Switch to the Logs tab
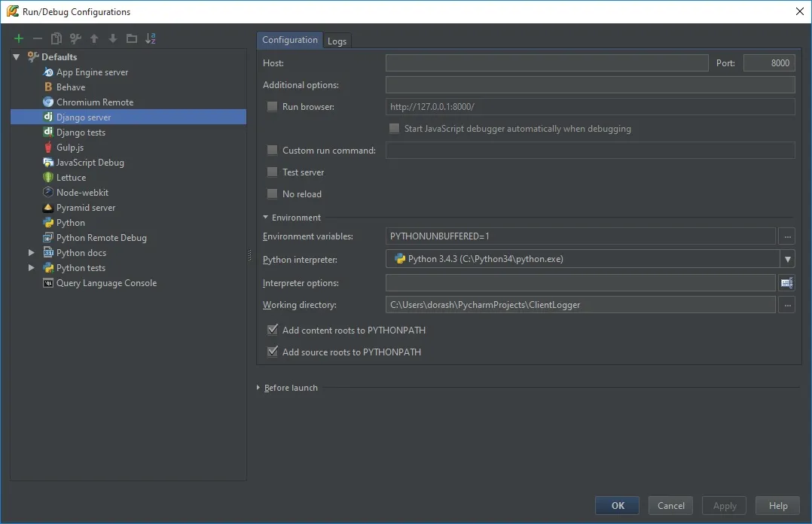Screen dimensions: 812x524 [337, 41]
